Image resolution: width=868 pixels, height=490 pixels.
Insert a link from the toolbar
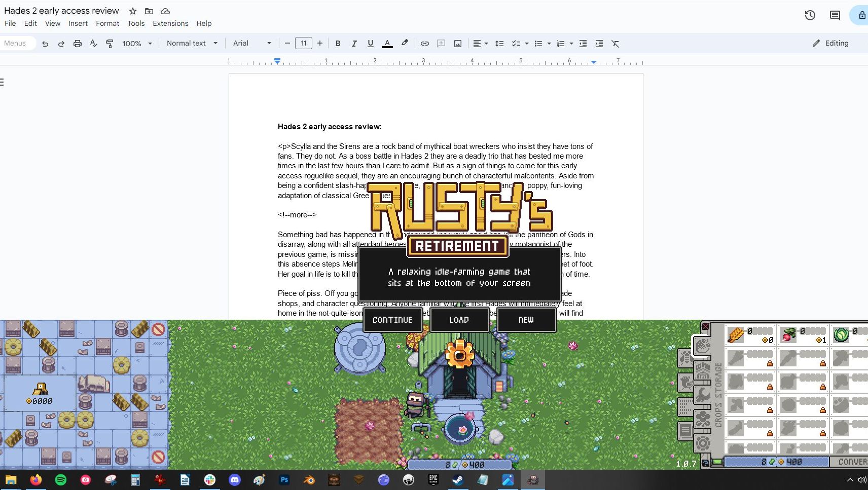pos(425,43)
